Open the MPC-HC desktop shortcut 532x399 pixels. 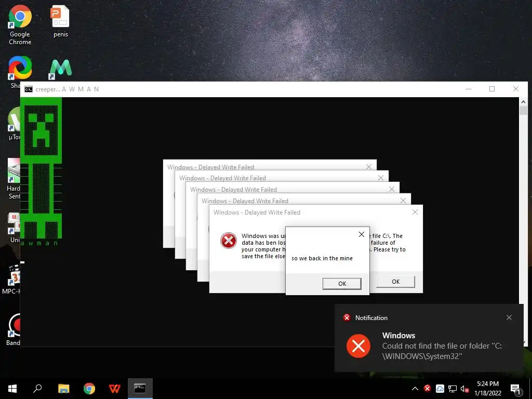pyautogui.click(x=12, y=279)
